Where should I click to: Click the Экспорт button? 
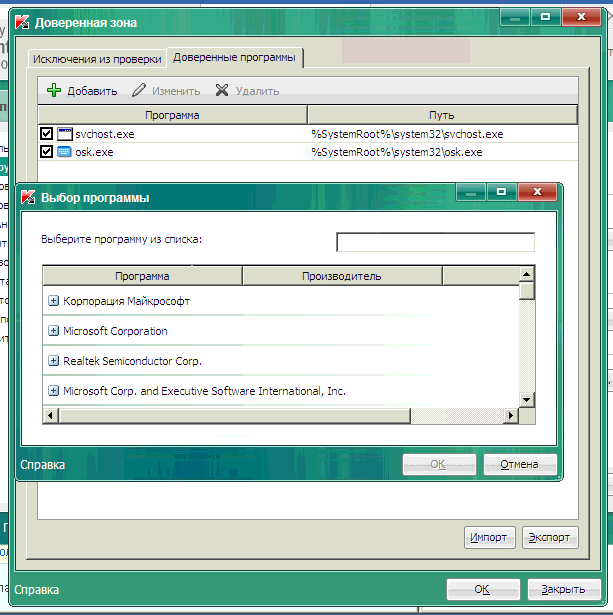tap(549, 537)
